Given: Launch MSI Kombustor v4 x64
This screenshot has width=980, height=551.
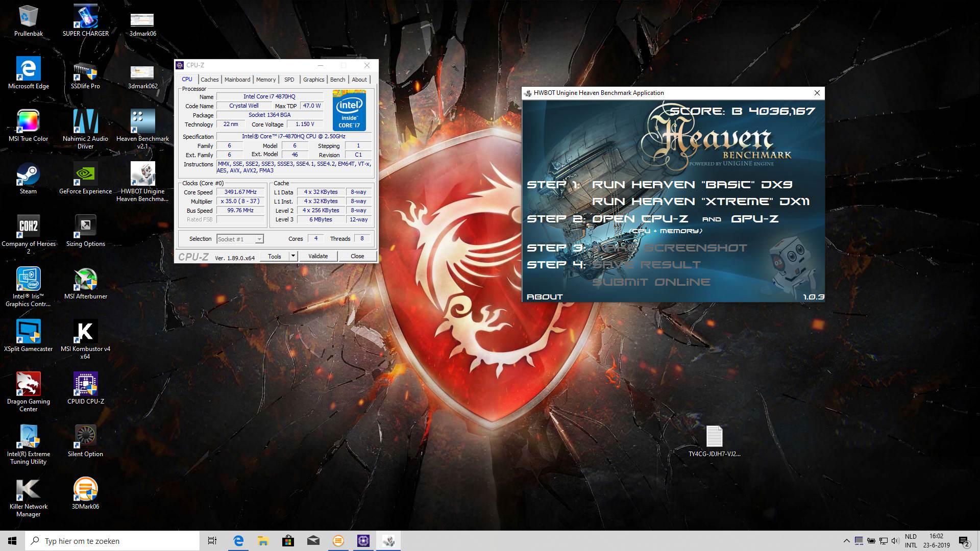Looking at the screenshot, I should (85, 340).
